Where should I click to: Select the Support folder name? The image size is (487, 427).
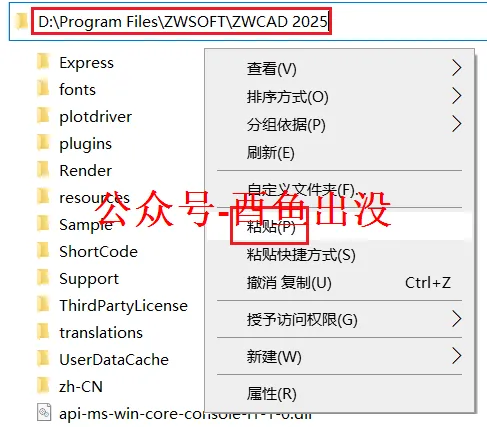click(89, 279)
